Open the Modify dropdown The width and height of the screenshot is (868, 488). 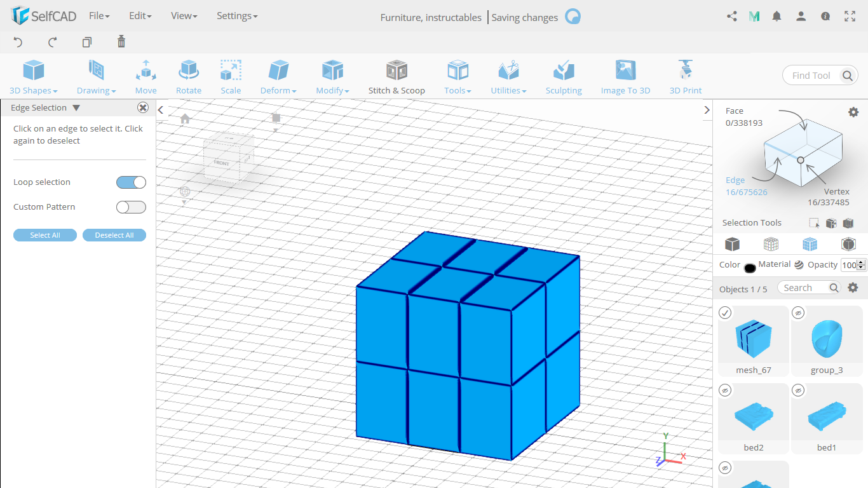(332, 78)
